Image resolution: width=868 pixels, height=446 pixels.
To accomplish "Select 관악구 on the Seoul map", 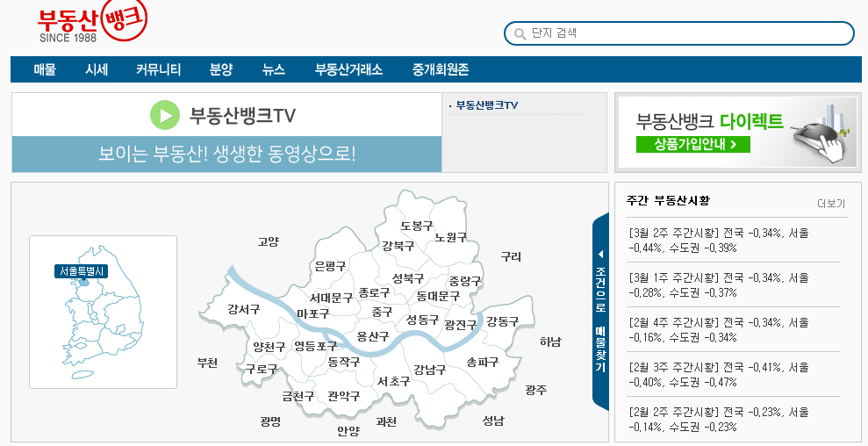I will pos(344,396).
